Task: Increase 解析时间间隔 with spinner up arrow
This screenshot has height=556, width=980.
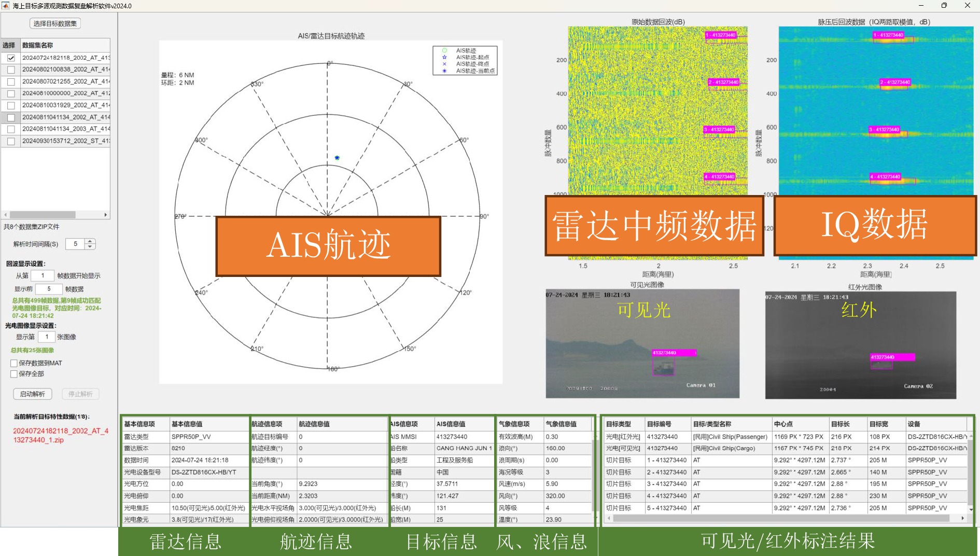Action: [x=90, y=241]
